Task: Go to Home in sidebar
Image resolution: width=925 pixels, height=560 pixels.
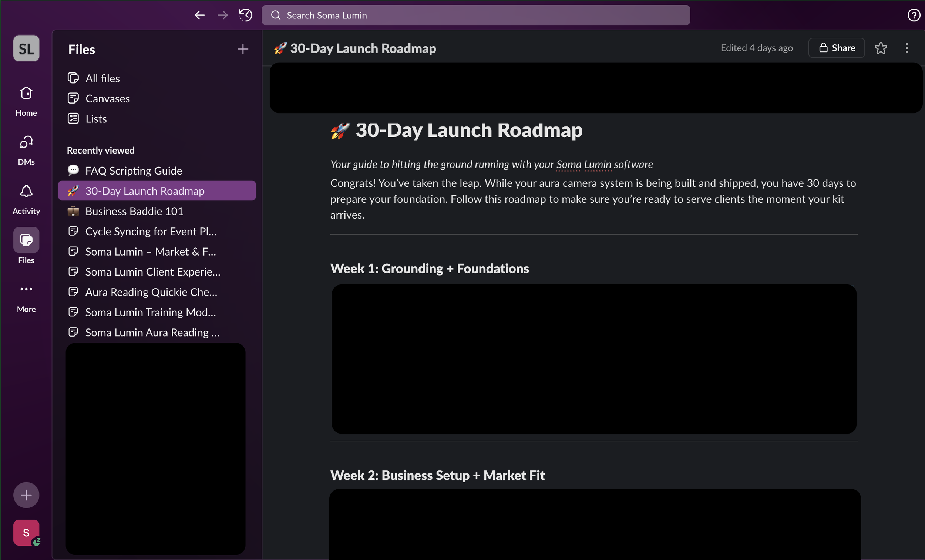Action: tap(26, 101)
